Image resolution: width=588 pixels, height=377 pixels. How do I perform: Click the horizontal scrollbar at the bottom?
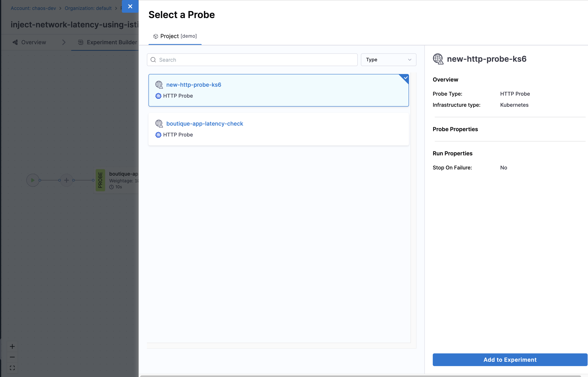[360, 376]
